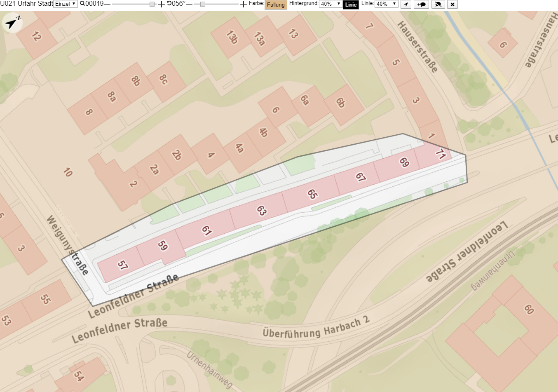Click the zoom magnifier icon

click(x=82, y=4)
